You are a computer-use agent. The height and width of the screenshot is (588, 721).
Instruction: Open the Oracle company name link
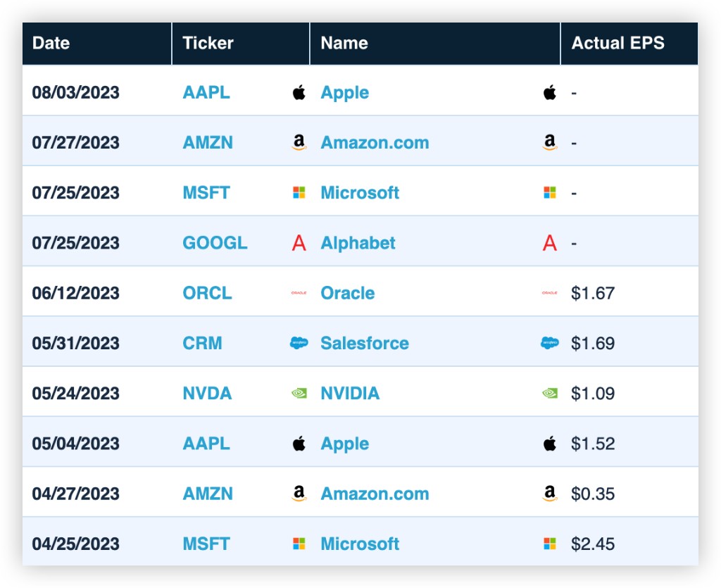tap(348, 293)
